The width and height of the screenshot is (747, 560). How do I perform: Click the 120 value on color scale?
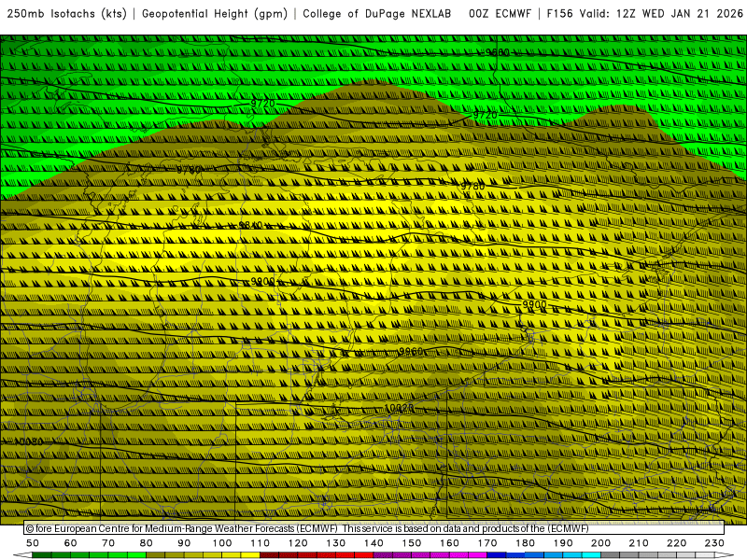(298, 543)
